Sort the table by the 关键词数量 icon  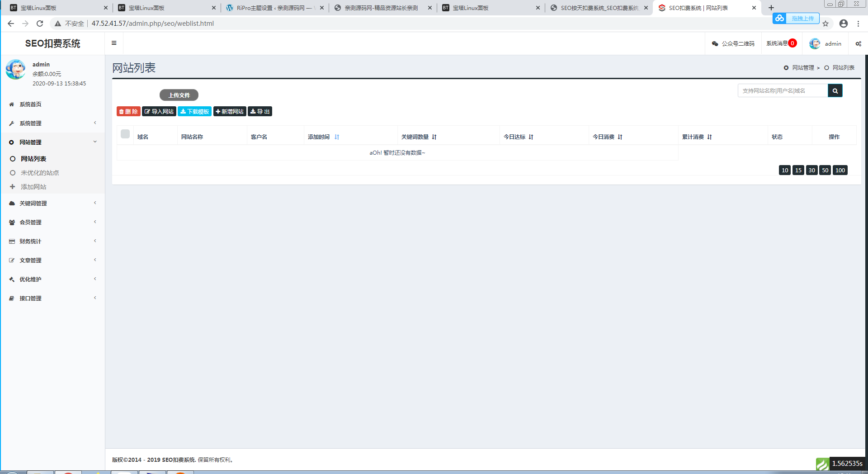click(x=434, y=137)
